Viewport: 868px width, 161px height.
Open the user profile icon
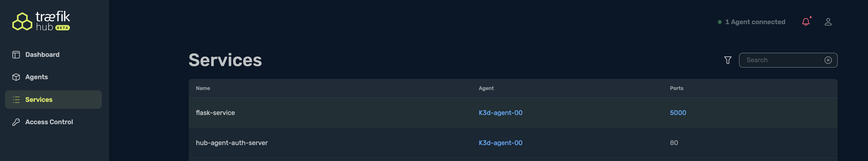pyautogui.click(x=828, y=22)
